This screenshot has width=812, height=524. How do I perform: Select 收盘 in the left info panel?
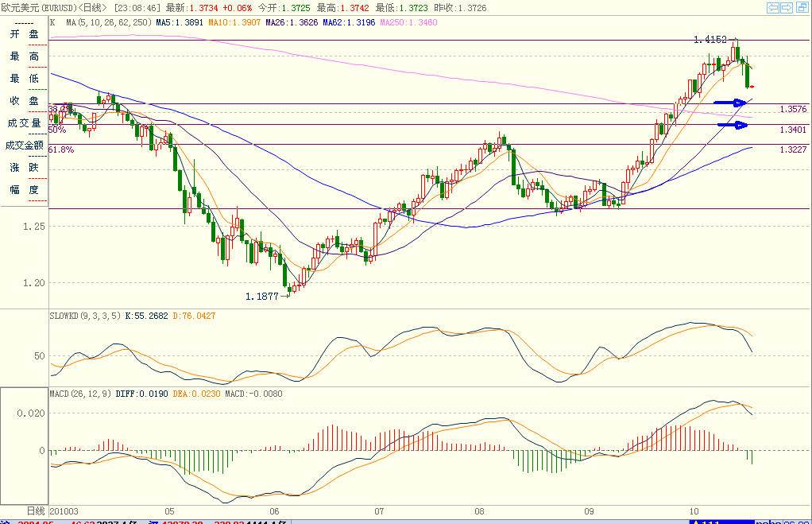(25, 100)
